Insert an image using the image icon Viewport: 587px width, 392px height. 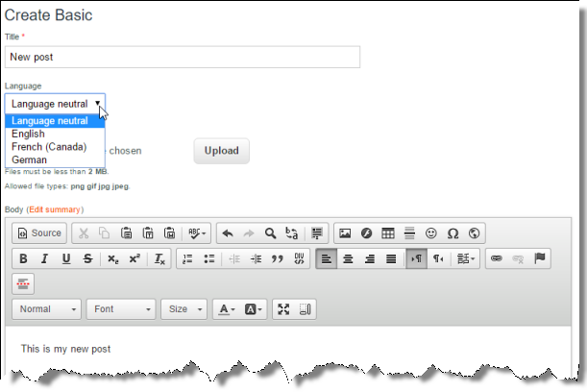(345, 233)
